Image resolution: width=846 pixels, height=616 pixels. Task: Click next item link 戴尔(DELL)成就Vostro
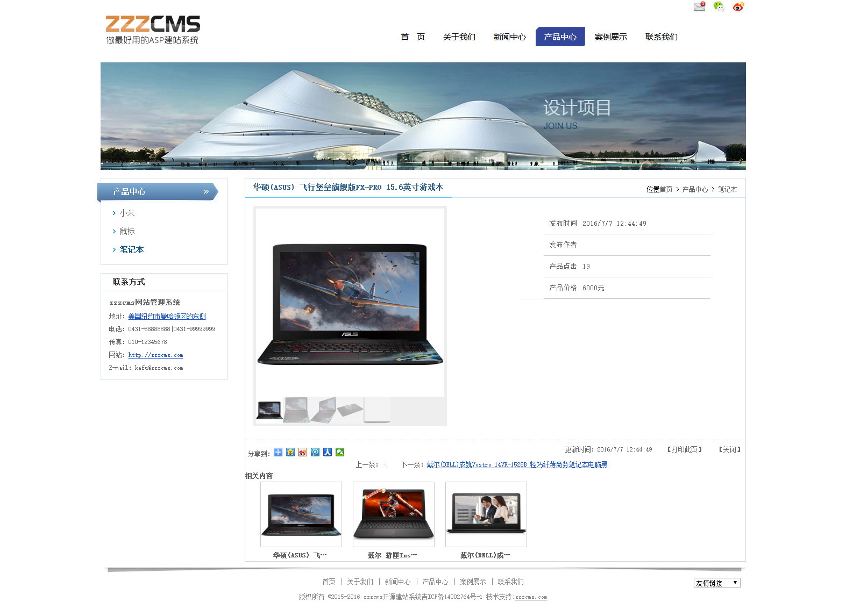[x=517, y=464]
